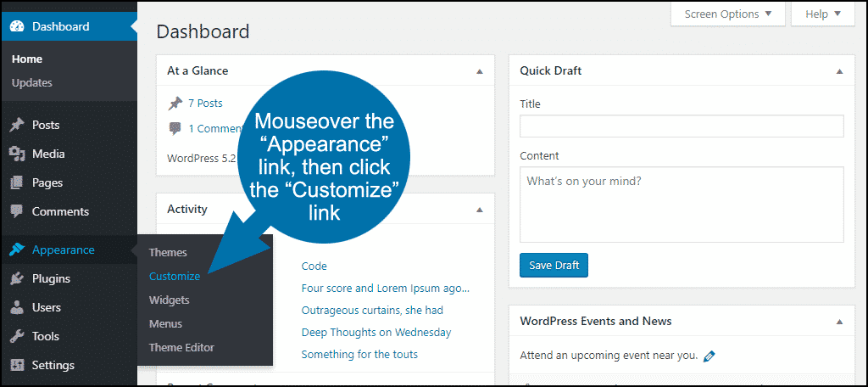Click the Save Draft button

[x=554, y=265]
